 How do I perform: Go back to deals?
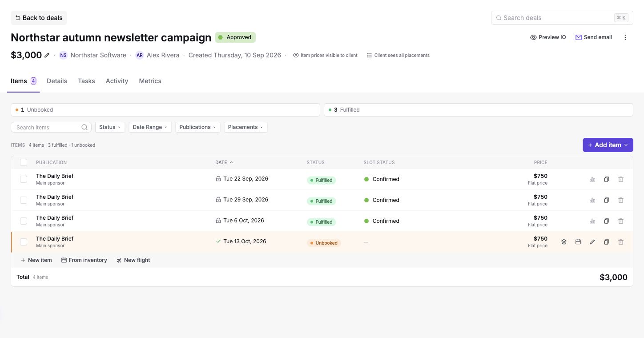(x=39, y=18)
